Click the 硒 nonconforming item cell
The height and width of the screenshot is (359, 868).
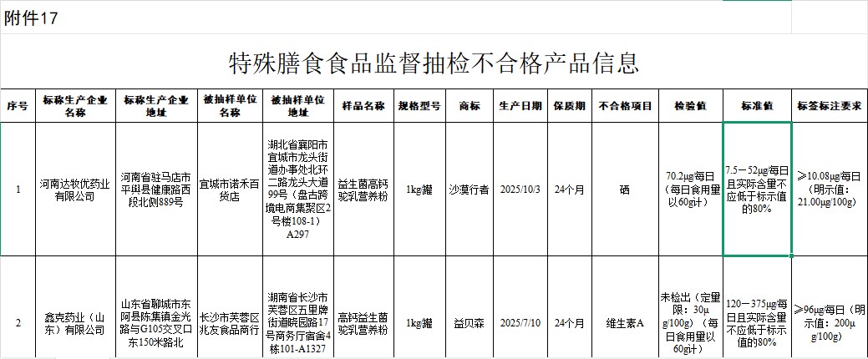point(625,189)
